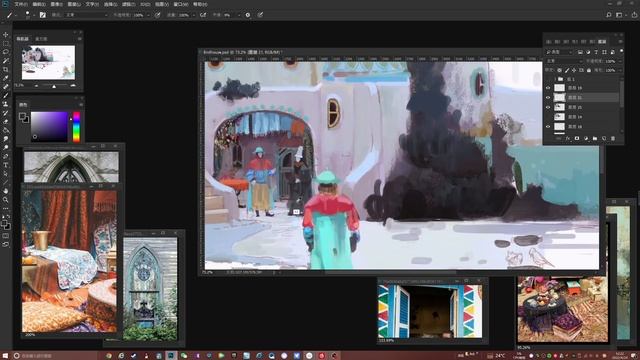640x360 pixels.
Task: Hide the bottom visible layer's eye
Action: 548,127
